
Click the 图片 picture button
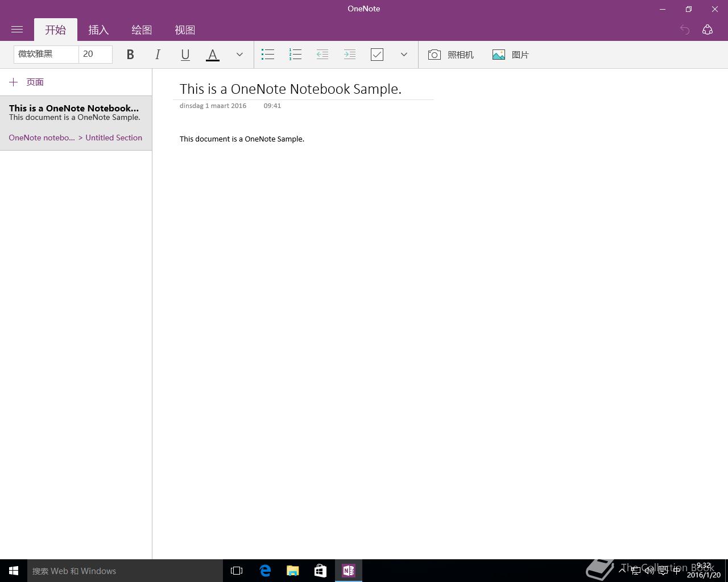click(x=510, y=55)
